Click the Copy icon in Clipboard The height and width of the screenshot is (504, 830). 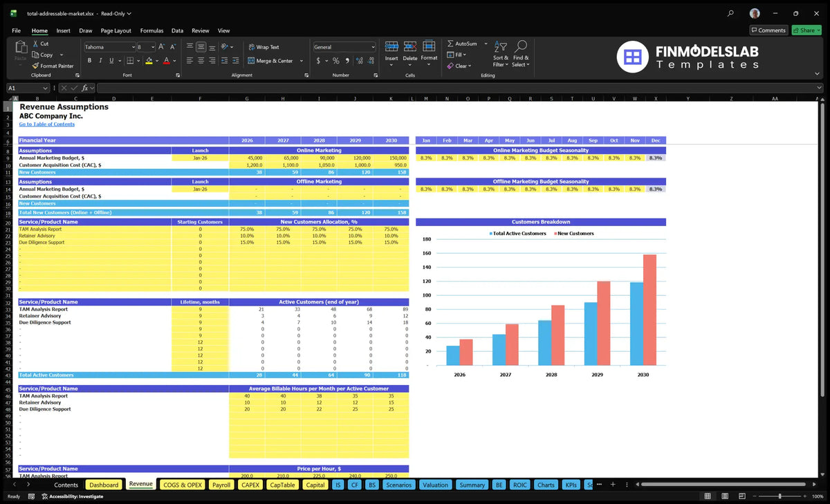tap(35, 55)
